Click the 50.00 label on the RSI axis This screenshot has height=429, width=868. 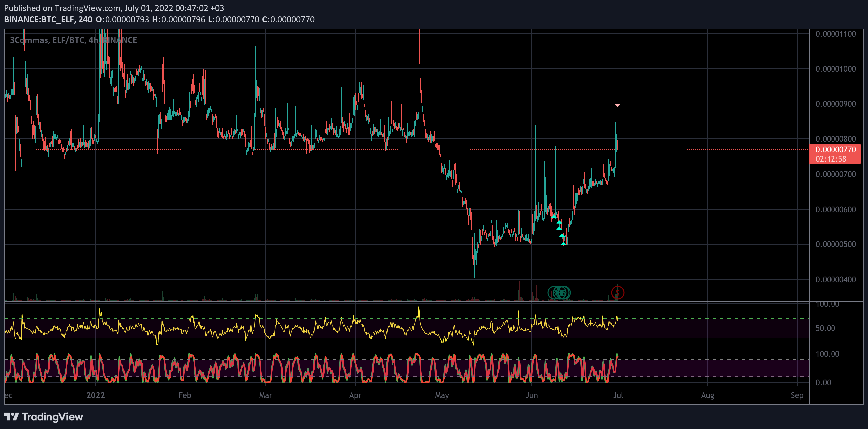point(825,328)
